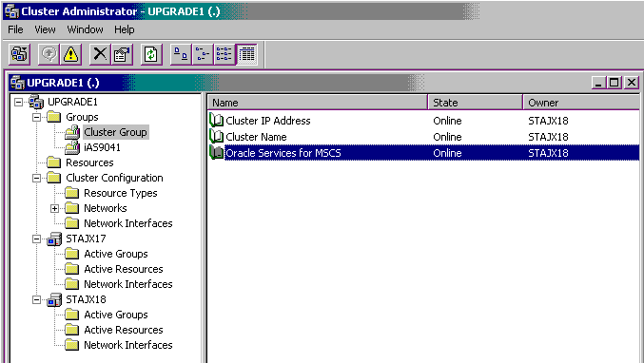The height and width of the screenshot is (363, 644).
Task: Select Network Interfaces under Cluster Configuration
Action: [x=128, y=223]
